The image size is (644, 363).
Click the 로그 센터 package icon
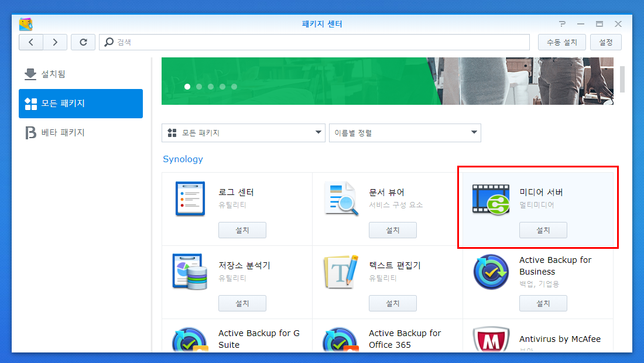coord(190,198)
